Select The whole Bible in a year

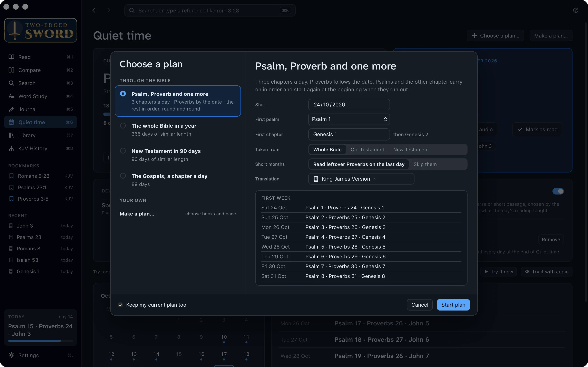click(x=178, y=130)
